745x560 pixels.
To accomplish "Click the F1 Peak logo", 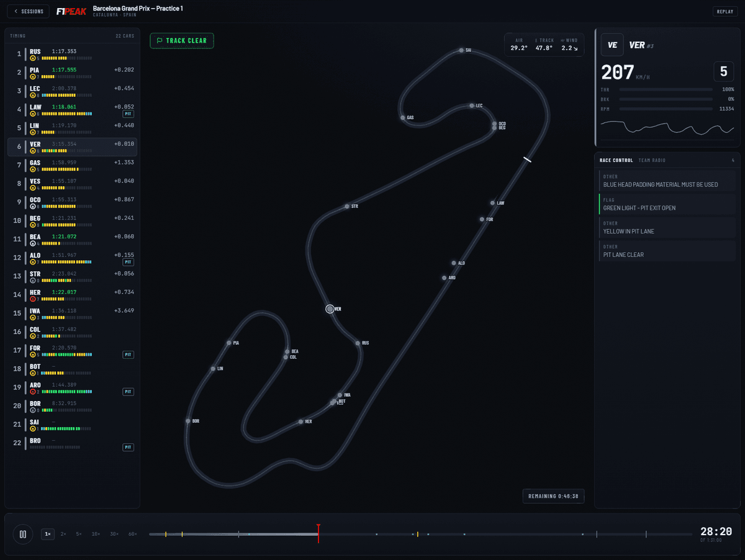I will 71,11.
